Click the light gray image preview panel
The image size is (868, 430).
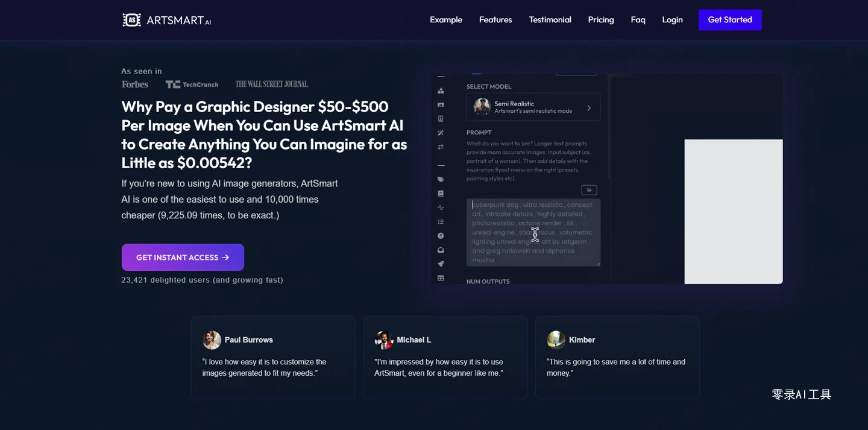click(734, 212)
